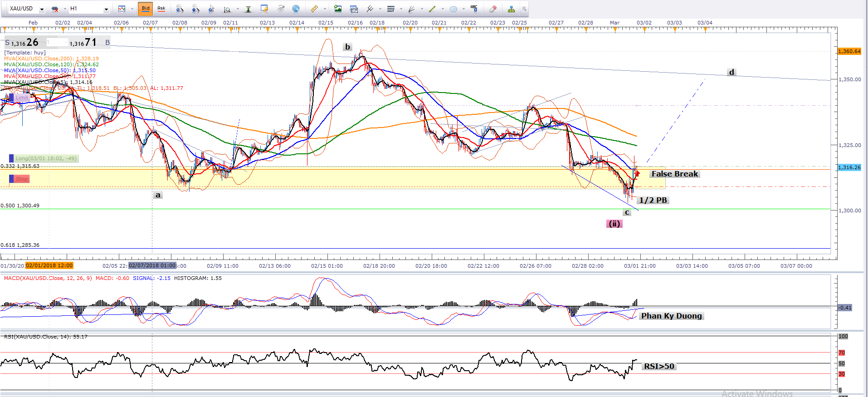The height and width of the screenshot is (397, 868).
Task: Toggle the Ask price display button
Action: pyautogui.click(x=161, y=9)
